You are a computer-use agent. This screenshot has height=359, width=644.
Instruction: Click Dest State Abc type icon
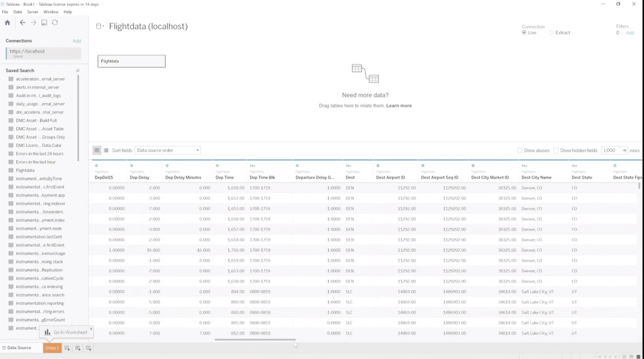click(574, 166)
